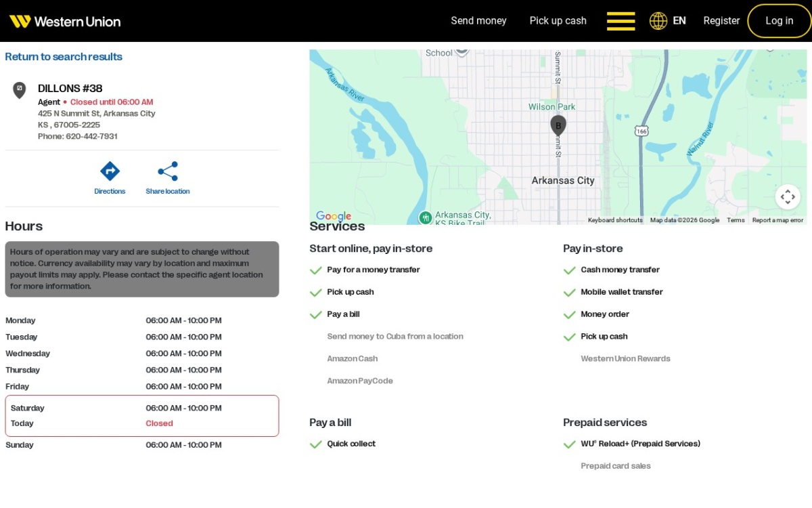Viewport: 812px width, 508px height.
Task: Click Western Union Rewards text
Action: 625,359
